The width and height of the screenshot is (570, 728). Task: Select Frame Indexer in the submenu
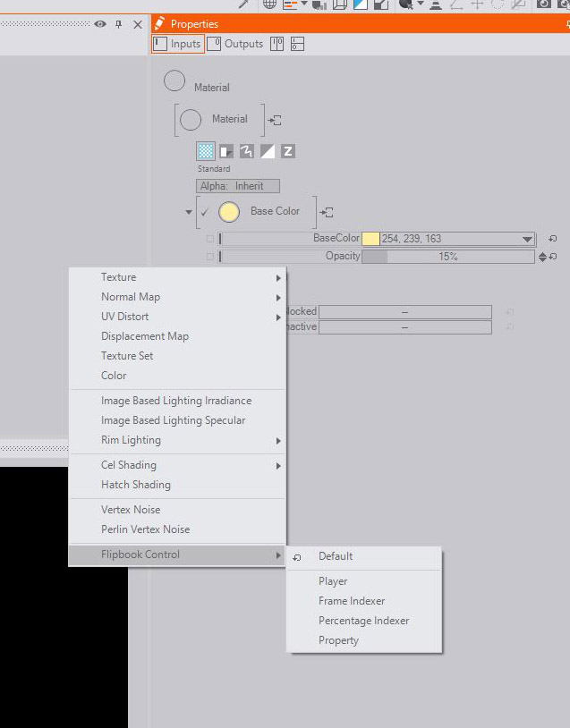pyautogui.click(x=352, y=601)
